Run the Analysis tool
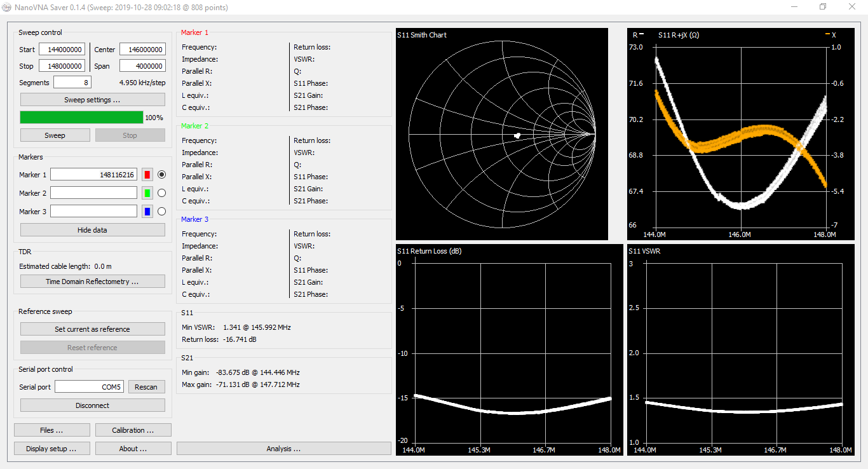 click(283, 448)
